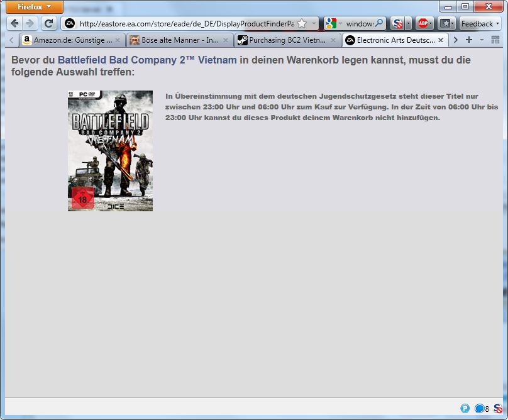Click the NoScript icon in status bar
The image size is (508, 420).
coord(498,408)
